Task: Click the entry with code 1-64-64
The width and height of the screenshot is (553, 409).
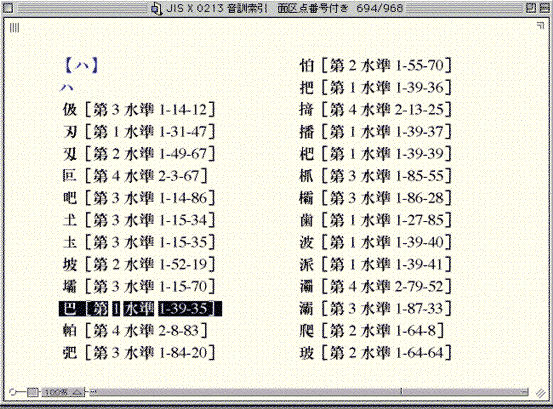Action: click(375, 353)
